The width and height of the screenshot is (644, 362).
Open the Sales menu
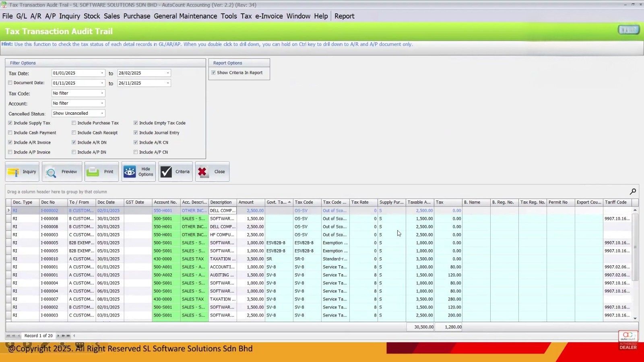(112, 16)
